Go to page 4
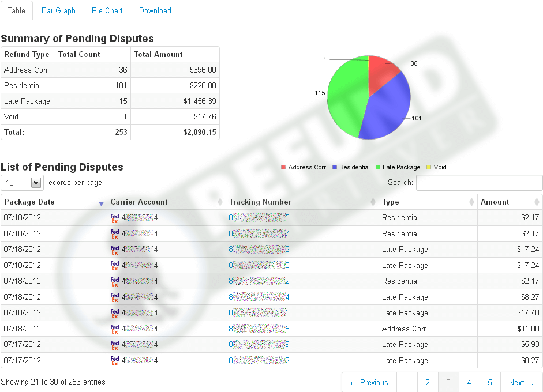 tap(469, 382)
